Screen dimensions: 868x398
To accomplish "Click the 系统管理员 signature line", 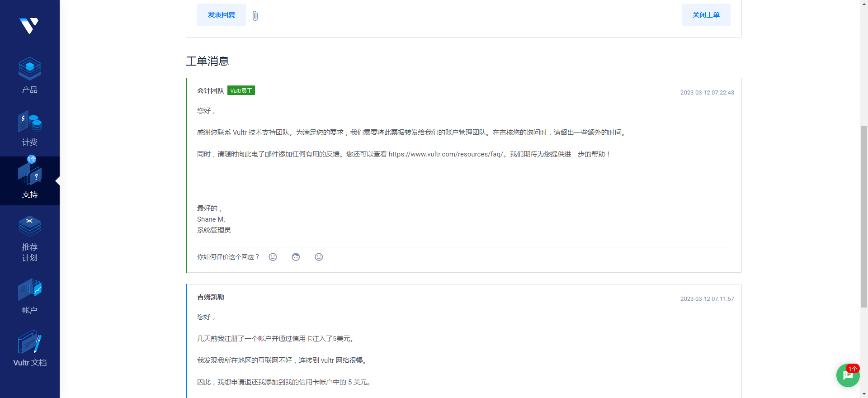I will point(214,230).
